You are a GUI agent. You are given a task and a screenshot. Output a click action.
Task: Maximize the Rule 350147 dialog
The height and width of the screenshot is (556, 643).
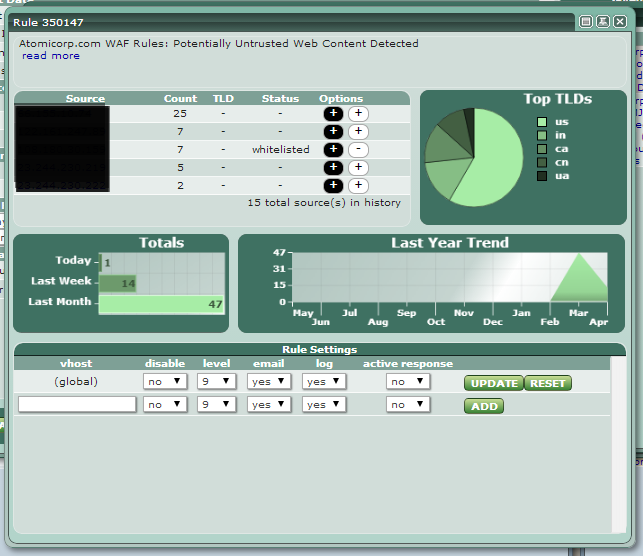point(586,22)
